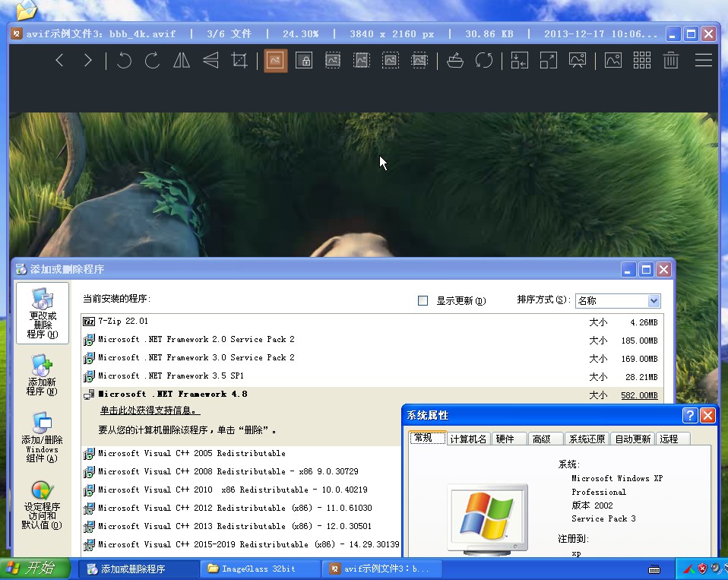Refresh the current image
The width and height of the screenshot is (728, 580).
pos(484,60)
